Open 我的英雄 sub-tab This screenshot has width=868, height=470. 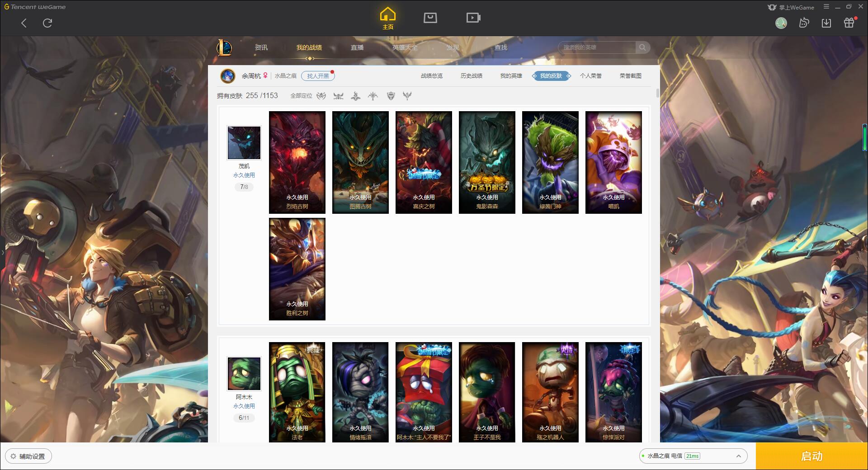[x=511, y=76]
